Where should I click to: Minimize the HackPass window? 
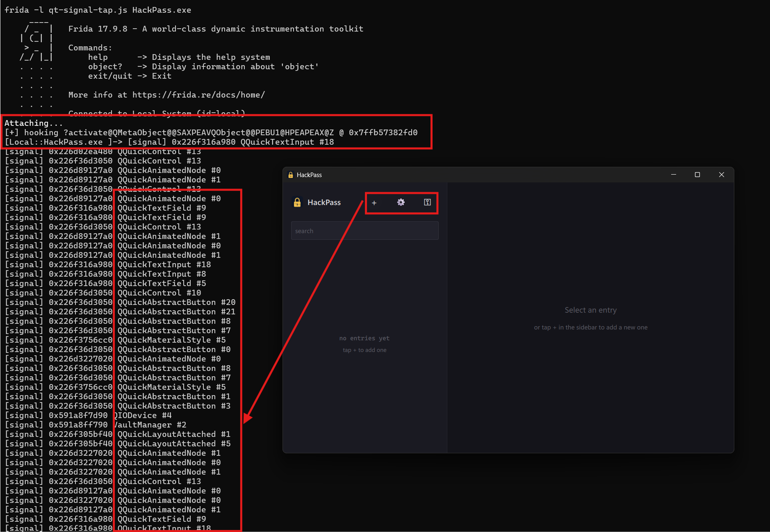click(x=673, y=175)
